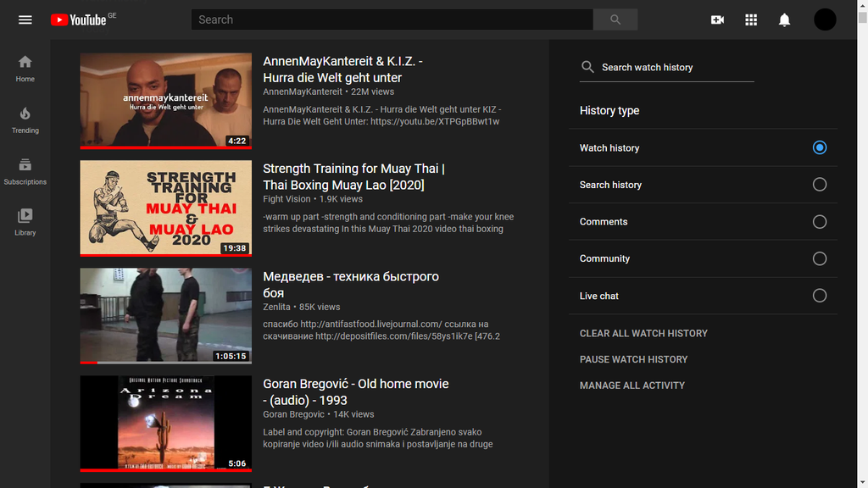Open Subscriptions in the sidebar
This screenshot has height=488, width=868.
tap(25, 171)
